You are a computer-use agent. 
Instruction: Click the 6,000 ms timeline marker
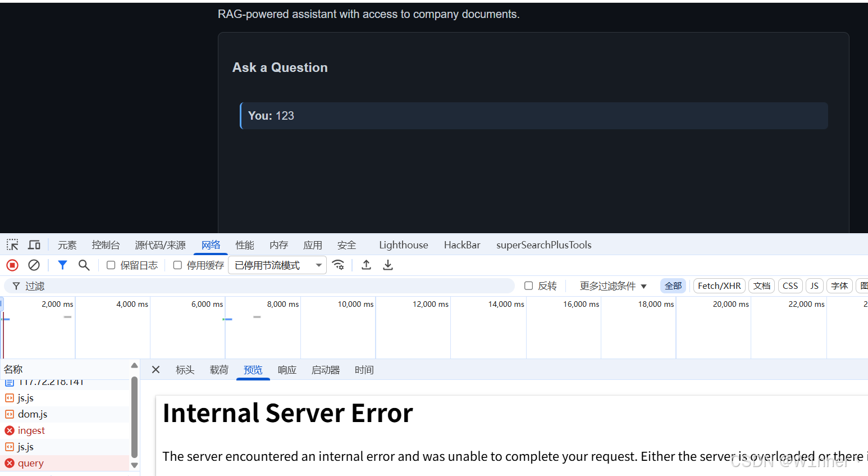207,304
